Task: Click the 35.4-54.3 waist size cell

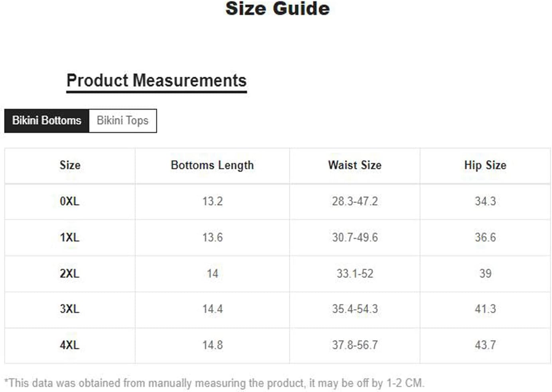Action: click(x=355, y=309)
